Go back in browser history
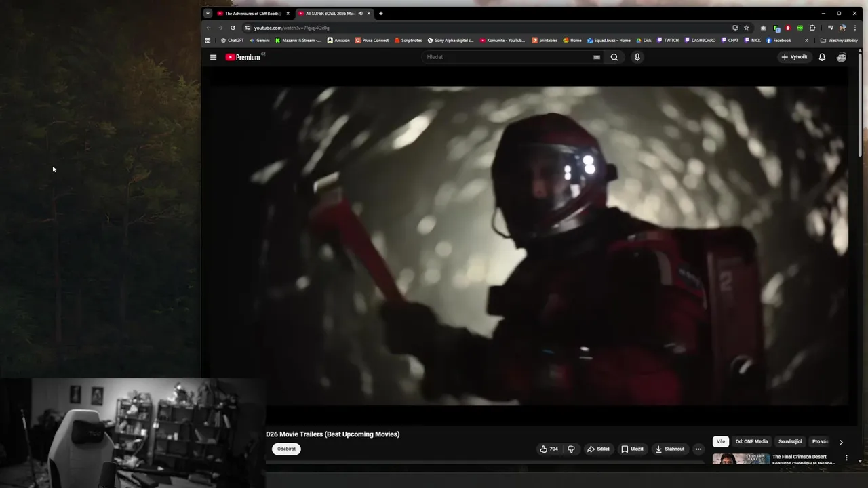Screen dimensions: 868x488 pos(208,28)
